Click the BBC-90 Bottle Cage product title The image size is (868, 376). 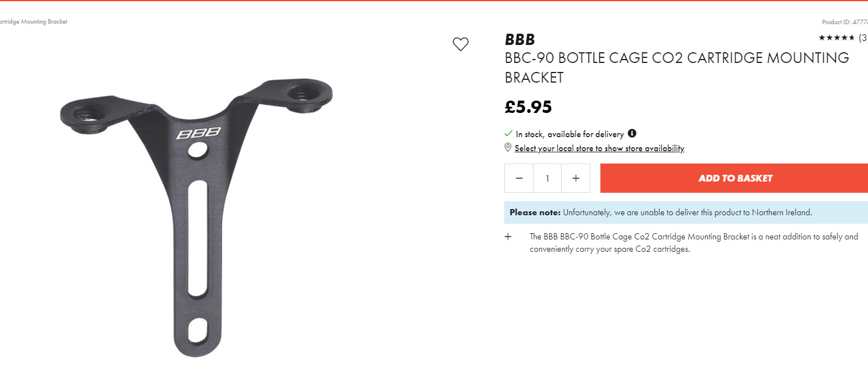pos(677,67)
